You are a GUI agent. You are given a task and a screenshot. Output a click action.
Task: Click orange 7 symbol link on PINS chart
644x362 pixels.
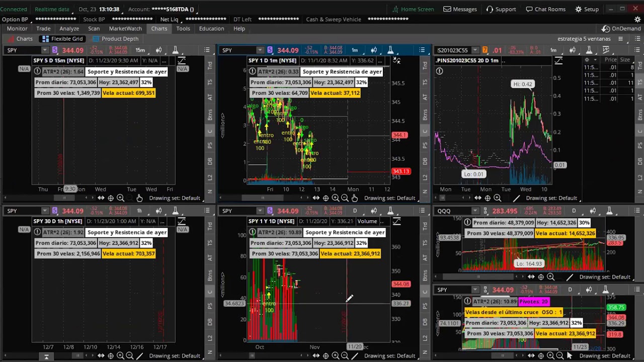(485, 50)
